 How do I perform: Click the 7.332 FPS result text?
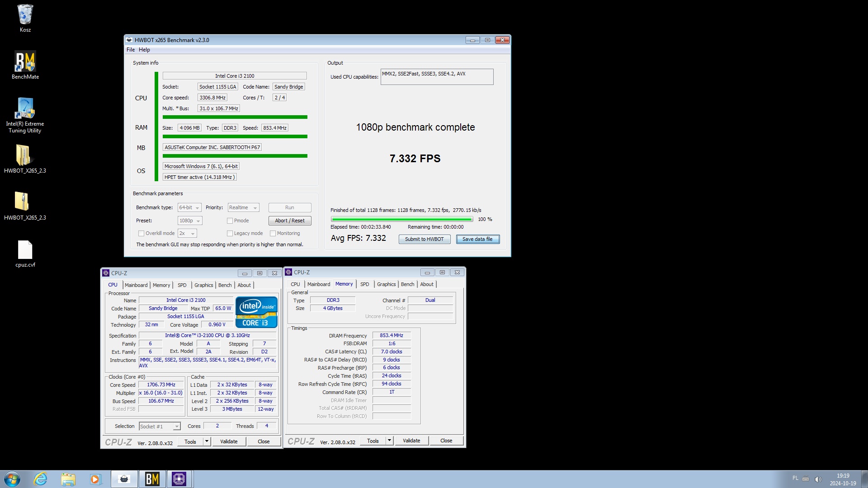pos(415,159)
